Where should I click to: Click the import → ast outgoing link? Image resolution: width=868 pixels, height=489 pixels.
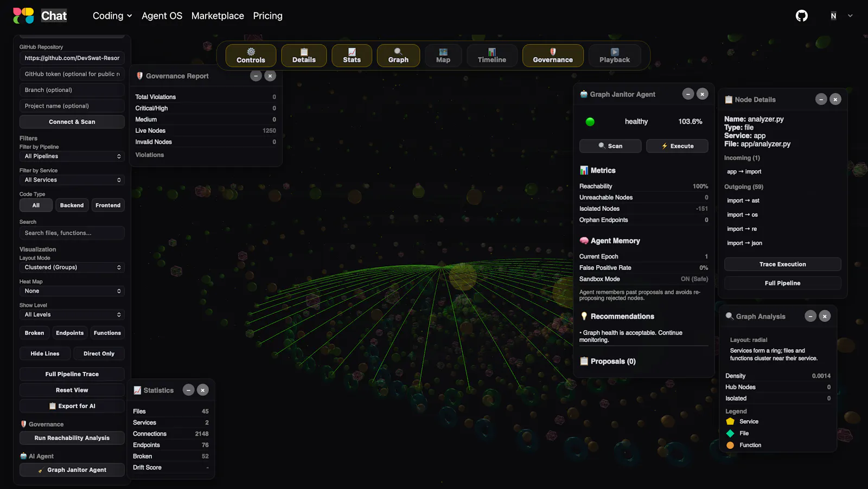pyautogui.click(x=743, y=201)
